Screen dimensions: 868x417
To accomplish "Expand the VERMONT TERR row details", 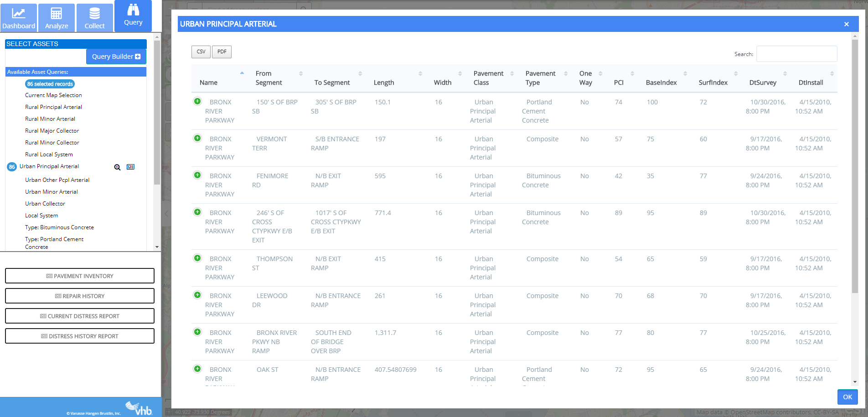I will [x=197, y=138].
